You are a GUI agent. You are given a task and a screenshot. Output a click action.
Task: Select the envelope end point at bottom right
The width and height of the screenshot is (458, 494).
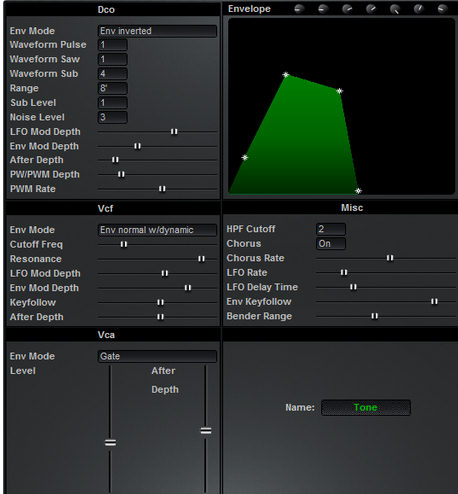[358, 191]
